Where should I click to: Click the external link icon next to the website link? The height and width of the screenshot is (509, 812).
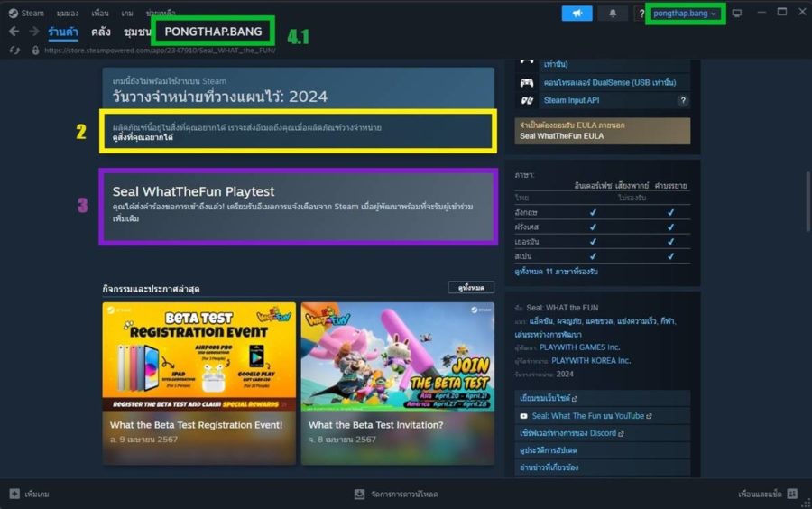(575, 399)
